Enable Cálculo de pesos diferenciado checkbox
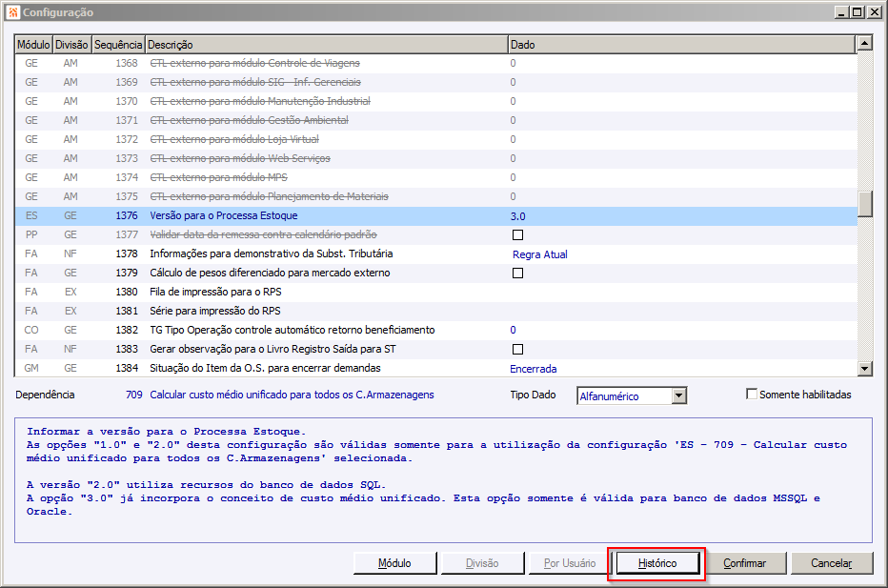Screen dimensions: 888x588 pyautogui.click(x=517, y=274)
